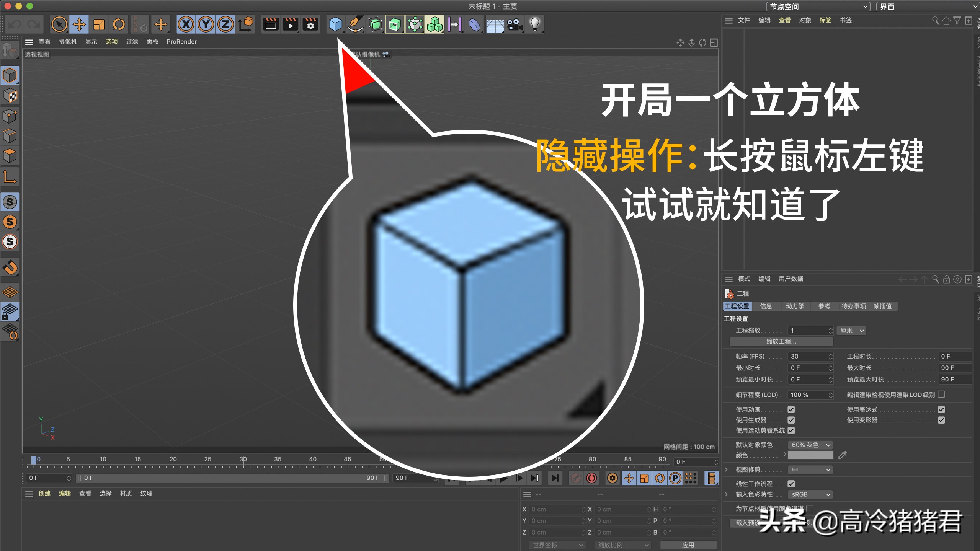Viewport: 980px width, 551px height.
Task: Toggle the Y axis lock button
Action: [x=206, y=24]
